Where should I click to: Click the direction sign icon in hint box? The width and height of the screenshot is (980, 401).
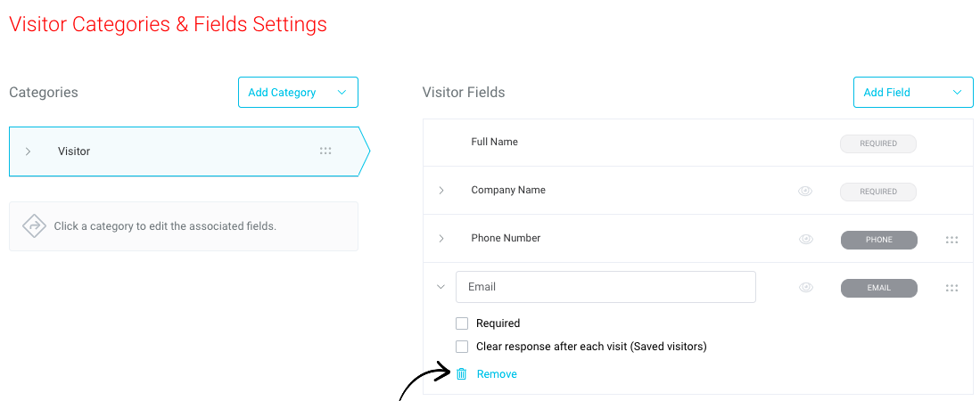click(35, 226)
